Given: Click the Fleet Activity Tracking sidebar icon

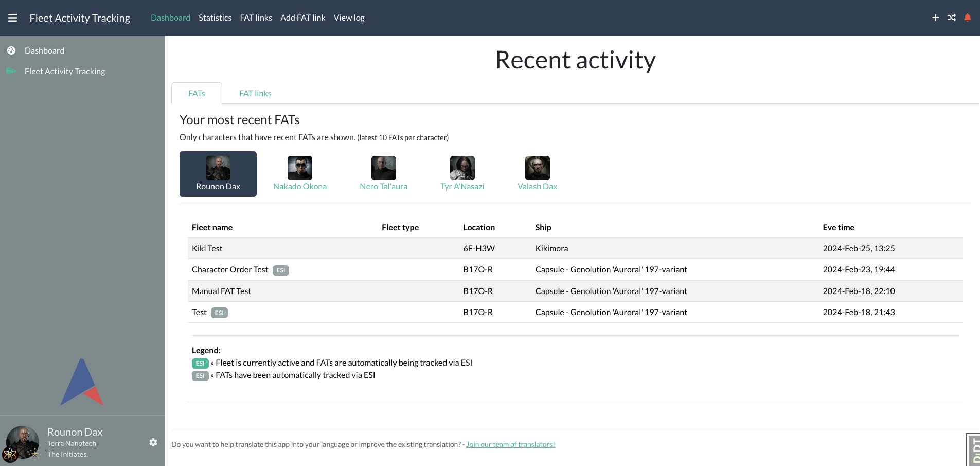Looking at the screenshot, I should [x=11, y=71].
